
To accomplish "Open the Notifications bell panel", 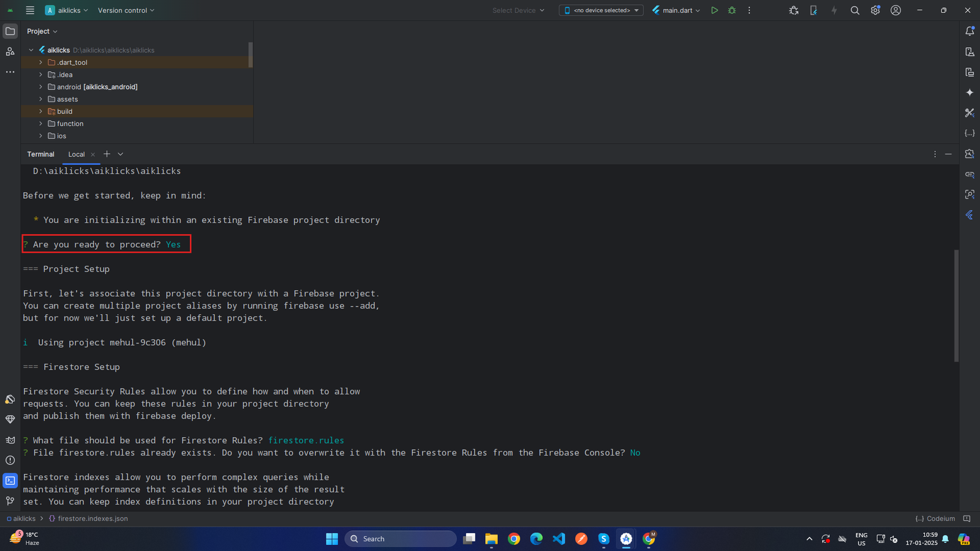I will 970,31.
